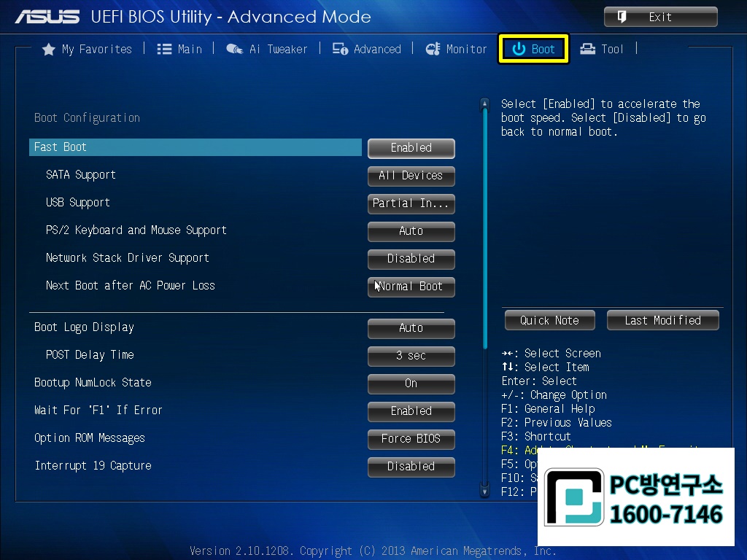Open the Ai Tweaker tab
747x560 pixels.
[x=267, y=49]
